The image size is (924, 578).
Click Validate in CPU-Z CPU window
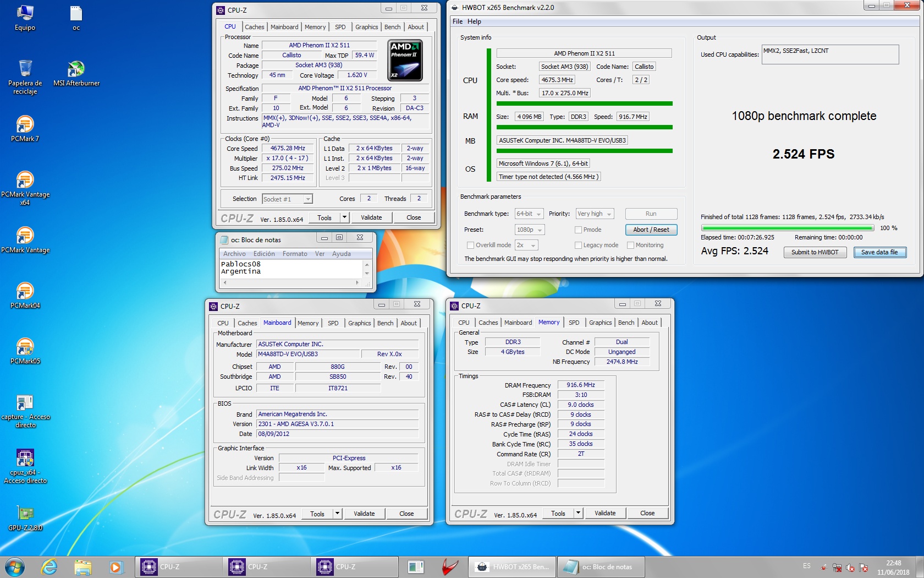click(371, 218)
